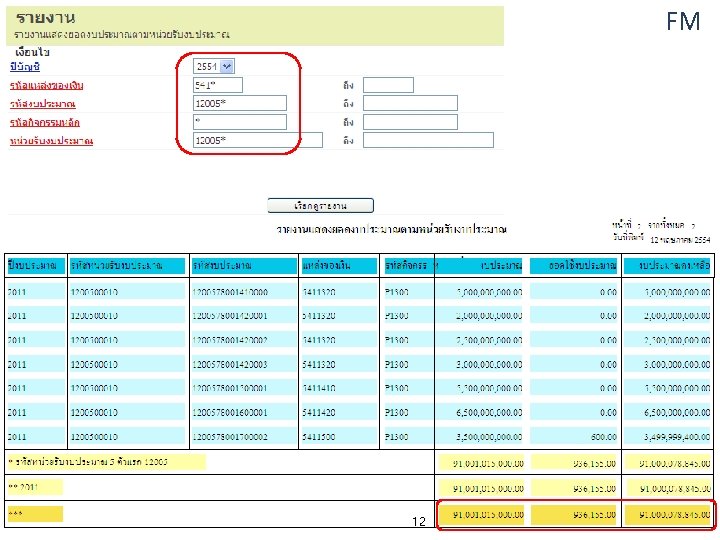The height and width of the screenshot is (540, 720).
Task: Click the รหัสแหล่งของเงิน label link
Action: (46, 85)
